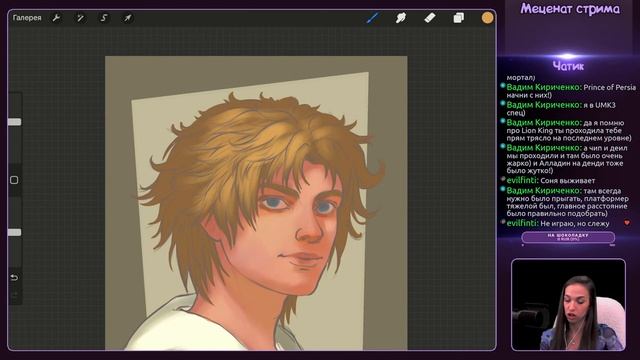Click the text 'прям трясло на последнем уровне'
640x360 pixels.
569,138
